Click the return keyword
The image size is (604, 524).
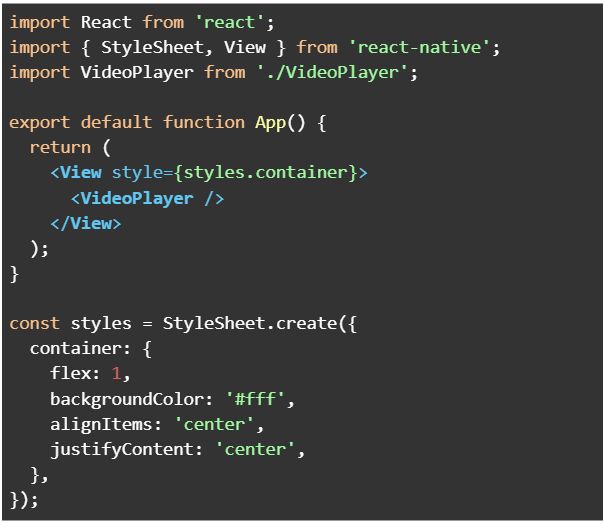coord(60,148)
